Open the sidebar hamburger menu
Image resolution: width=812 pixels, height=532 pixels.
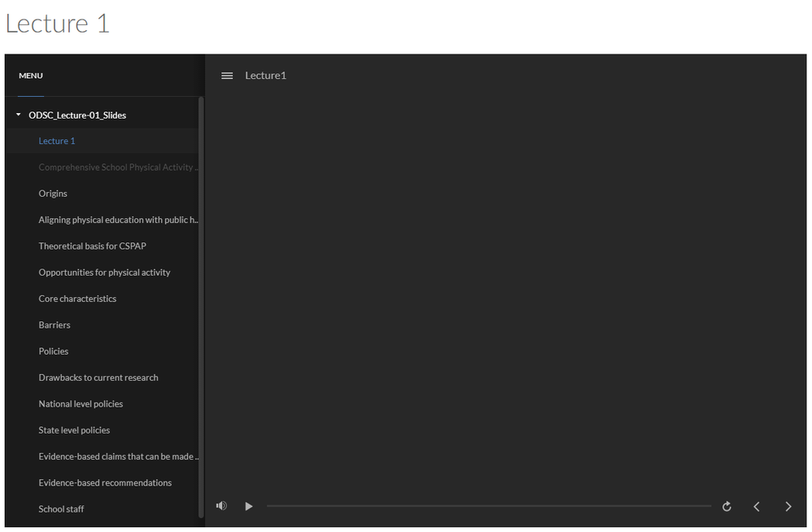coord(226,75)
